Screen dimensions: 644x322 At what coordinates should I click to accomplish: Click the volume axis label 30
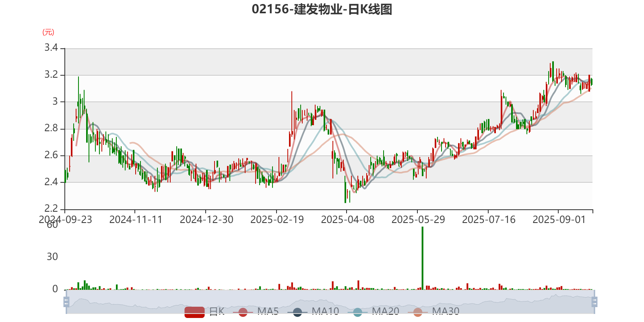click(52, 257)
